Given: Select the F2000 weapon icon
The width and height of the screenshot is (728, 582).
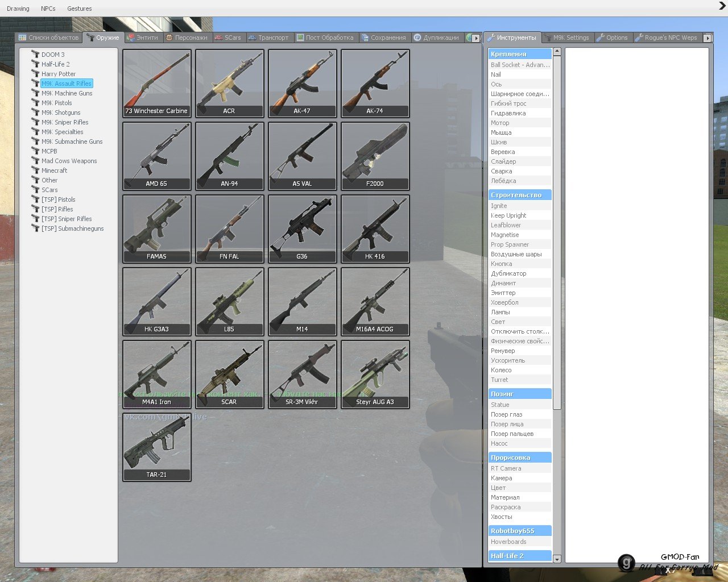Looking at the screenshot, I should [x=375, y=156].
